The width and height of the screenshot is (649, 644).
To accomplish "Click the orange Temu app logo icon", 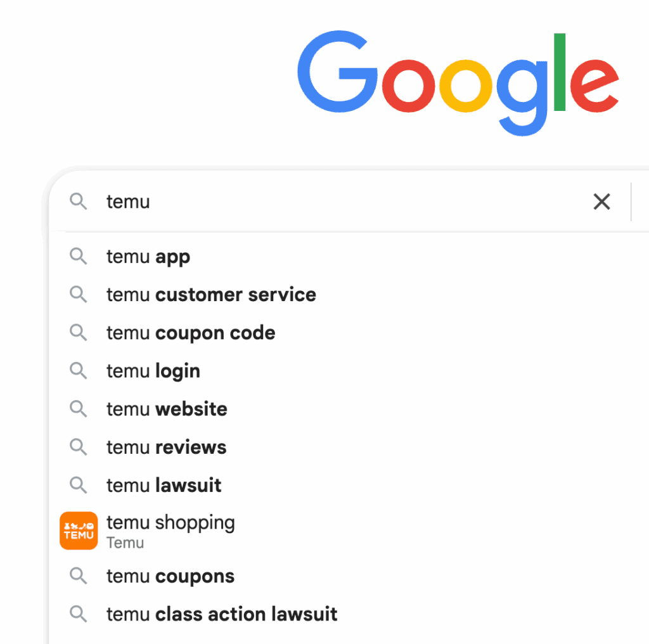I will [x=79, y=531].
